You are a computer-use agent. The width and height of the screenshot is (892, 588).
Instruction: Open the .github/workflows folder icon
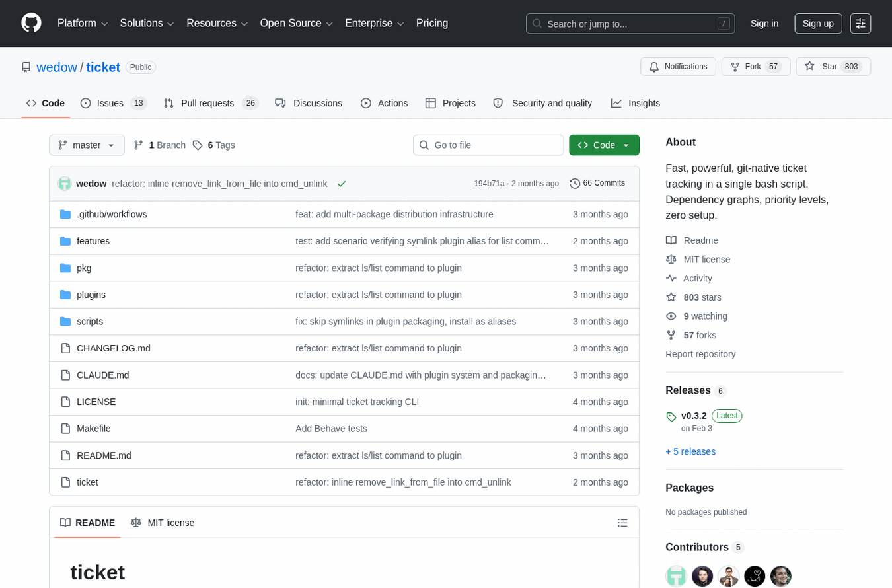[x=65, y=214]
